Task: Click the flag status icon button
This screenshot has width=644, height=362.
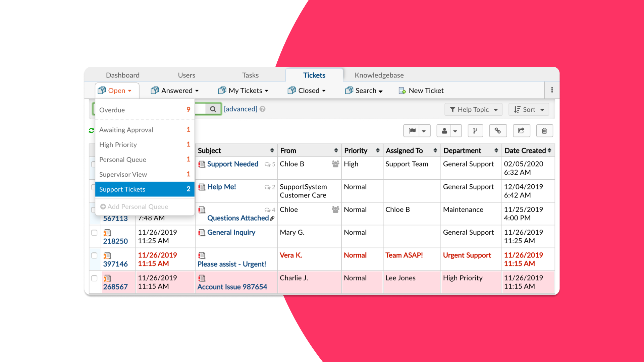Action: pyautogui.click(x=413, y=131)
